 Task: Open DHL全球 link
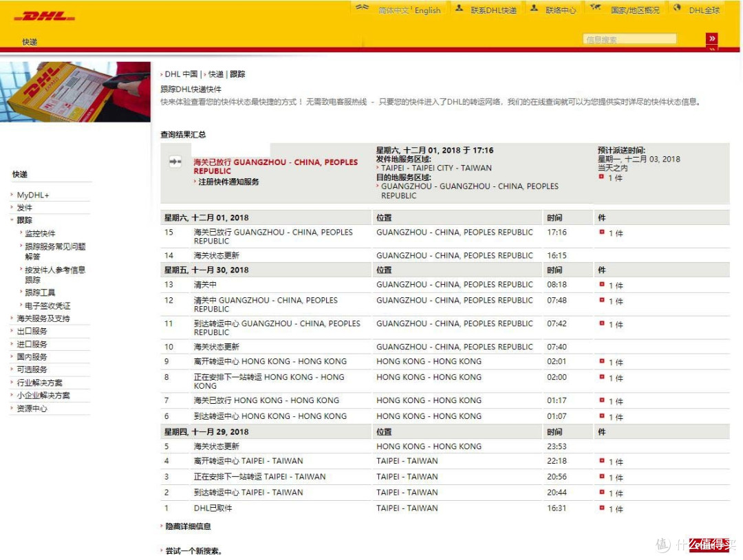(704, 10)
